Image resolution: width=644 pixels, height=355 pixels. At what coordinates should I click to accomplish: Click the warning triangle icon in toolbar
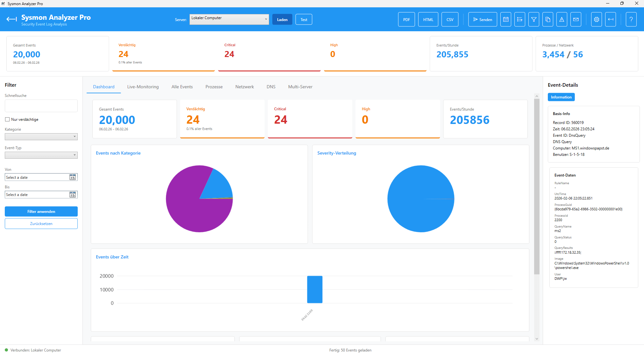[562, 19]
